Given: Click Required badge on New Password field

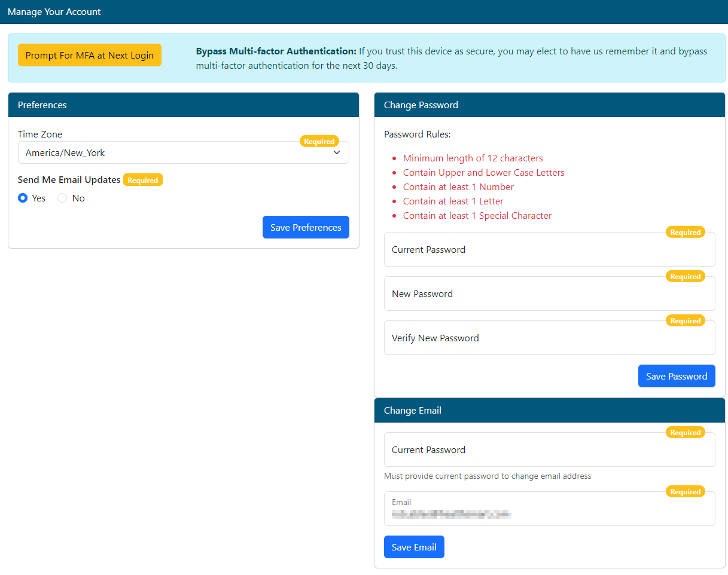Looking at the screenshot, I should pos(686,277).
